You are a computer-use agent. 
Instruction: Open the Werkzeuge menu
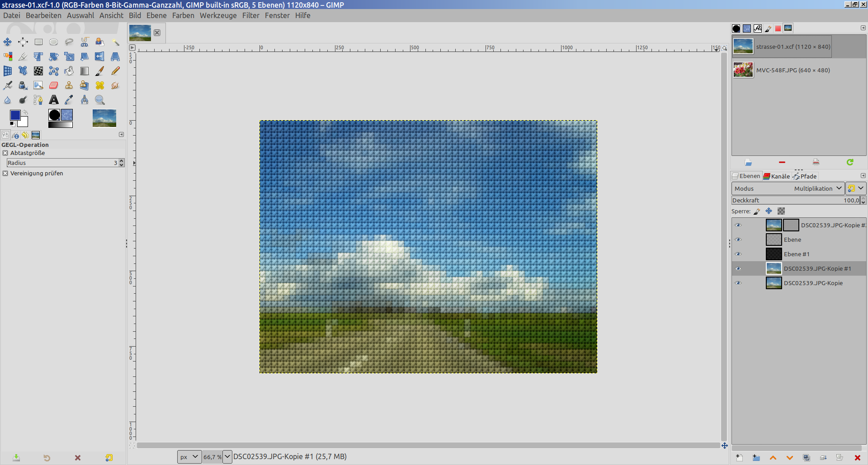point(218,15)
